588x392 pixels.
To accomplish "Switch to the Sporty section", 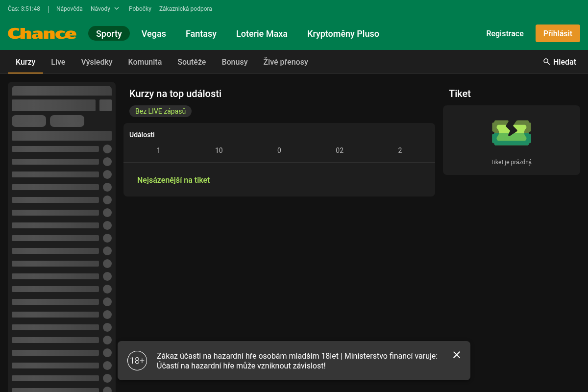I will 109,34.
